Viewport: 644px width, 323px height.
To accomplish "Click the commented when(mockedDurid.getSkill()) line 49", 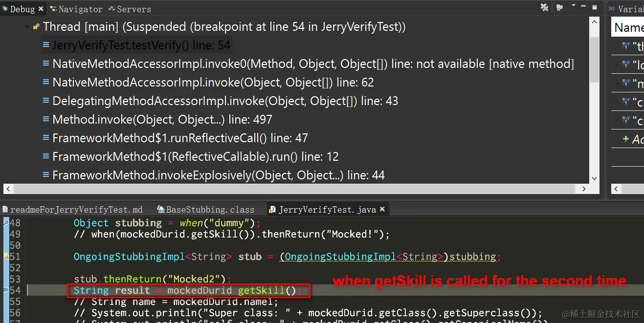I will pos(232,234).
